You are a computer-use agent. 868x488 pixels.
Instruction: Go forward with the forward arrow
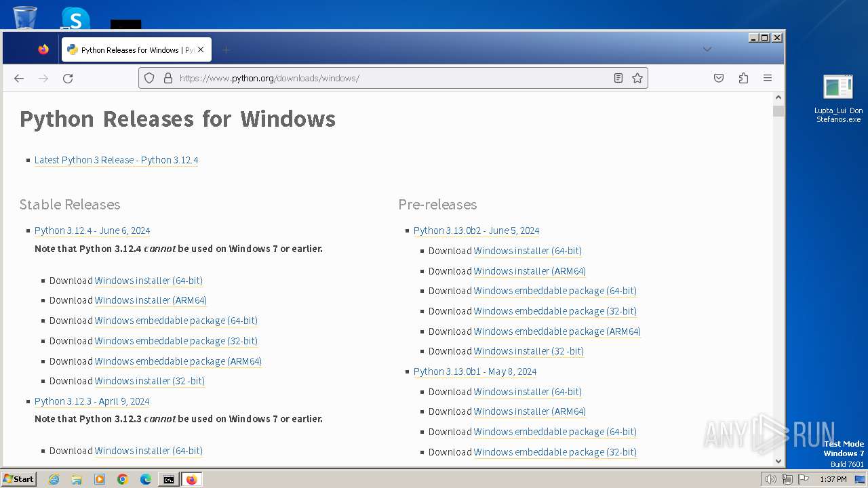[x=43, y=79]
